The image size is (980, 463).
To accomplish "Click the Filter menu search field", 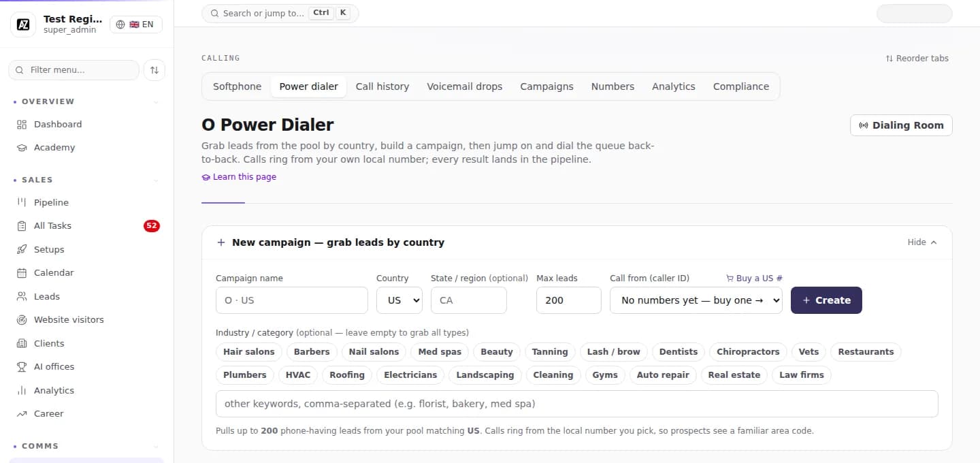I will pyautogui.click(x=73, y=70).
